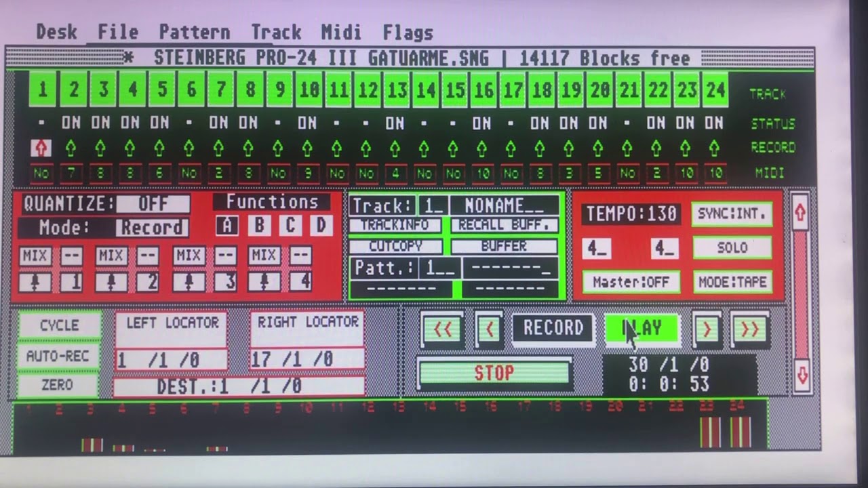Toggle the ON status of track 8
The height and width of the screenshot is (488, 868).
248,123
